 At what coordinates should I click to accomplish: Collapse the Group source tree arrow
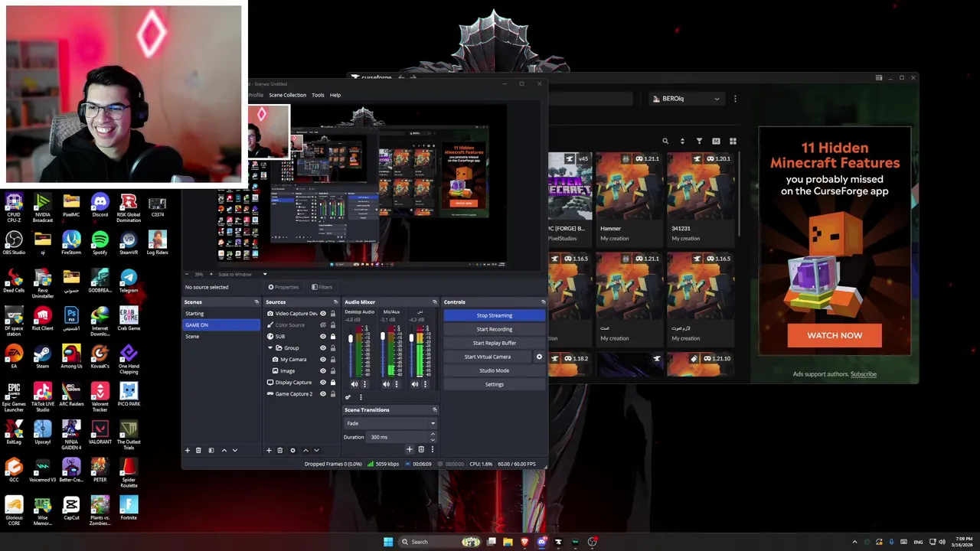click(270, 348)
